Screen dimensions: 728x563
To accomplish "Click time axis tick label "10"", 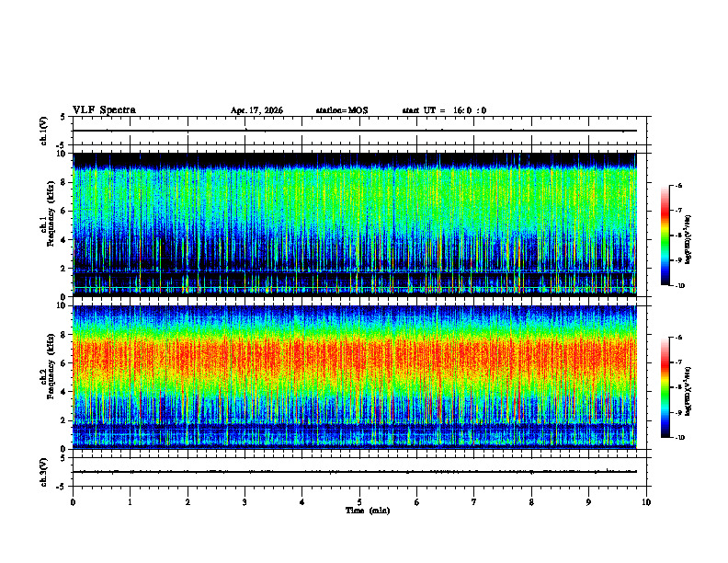I will point(646,502).
